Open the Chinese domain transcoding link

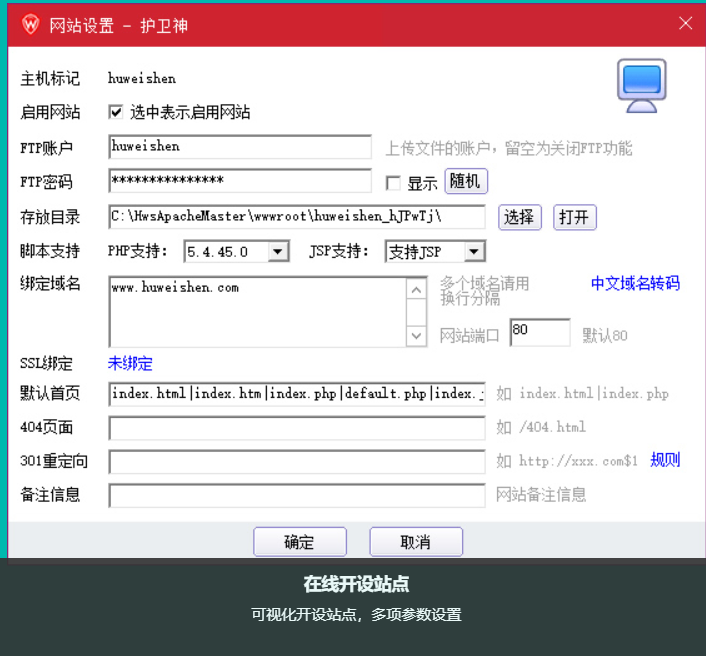(635, 283)
